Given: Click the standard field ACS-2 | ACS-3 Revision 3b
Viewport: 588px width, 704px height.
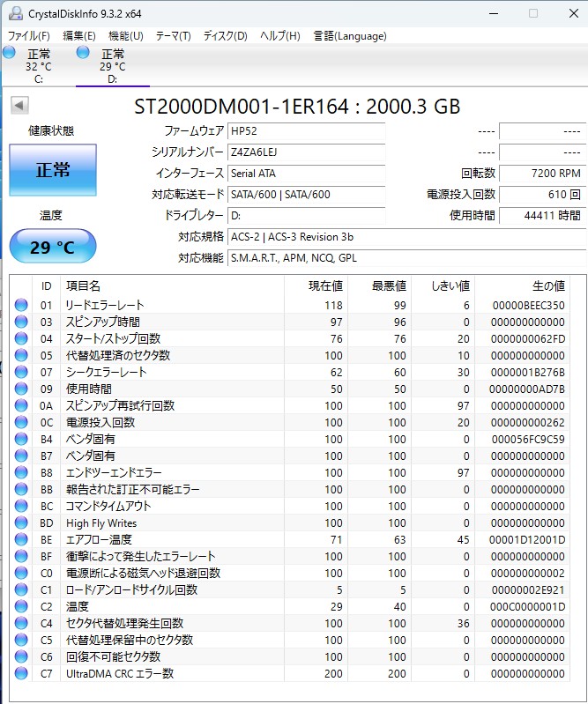Looking at the screenshot, I should pos(407,237).
